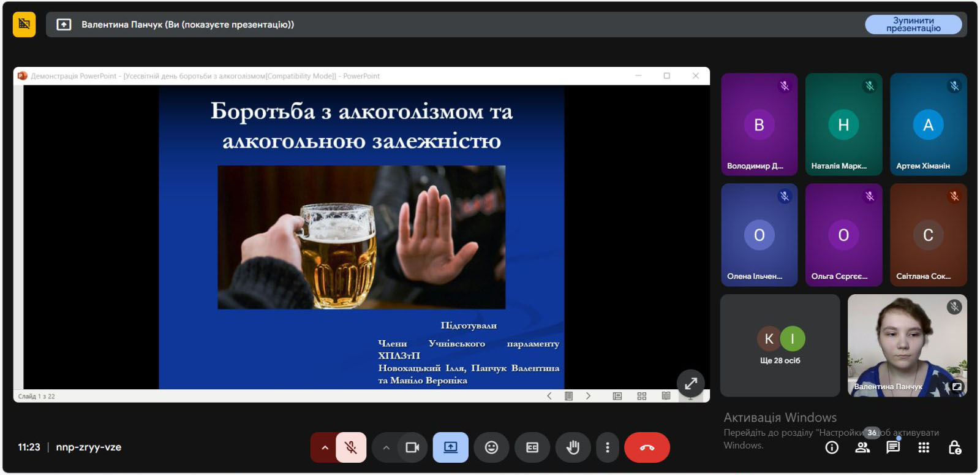
Task: Open meeting details info icon
Action: click(831, 447)
